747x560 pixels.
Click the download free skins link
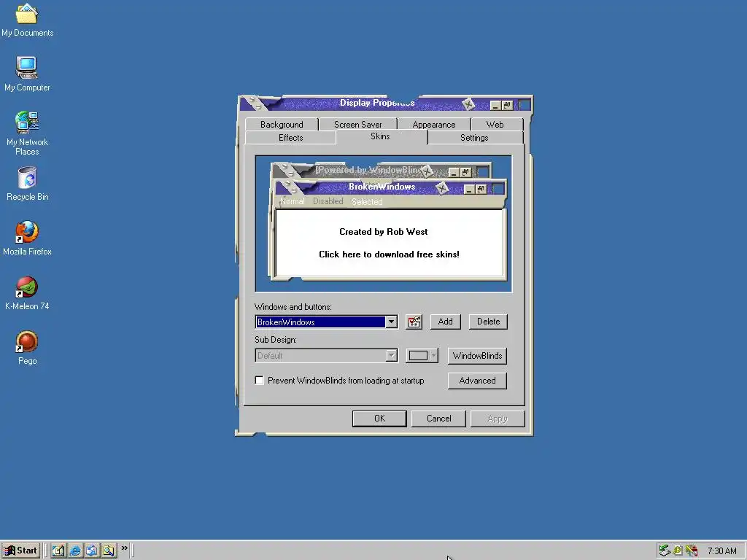[390, 254]
